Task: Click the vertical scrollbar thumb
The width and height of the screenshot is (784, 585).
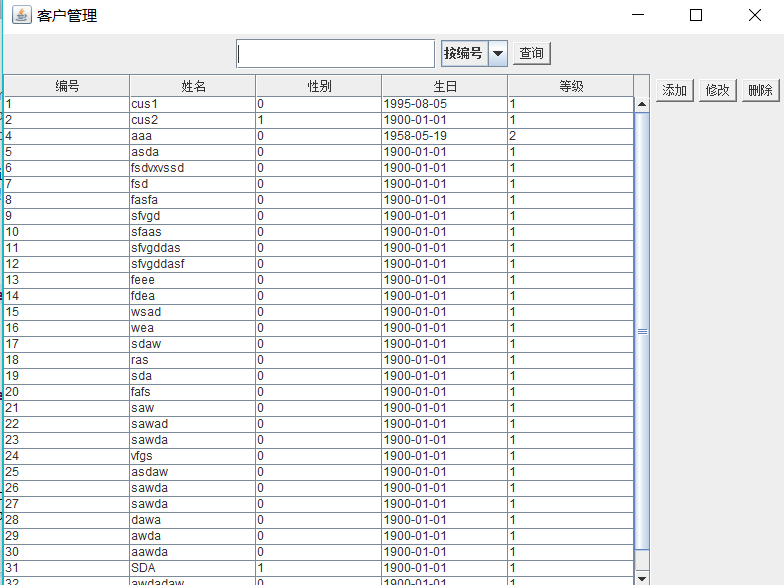Action: tap(642, 331)
